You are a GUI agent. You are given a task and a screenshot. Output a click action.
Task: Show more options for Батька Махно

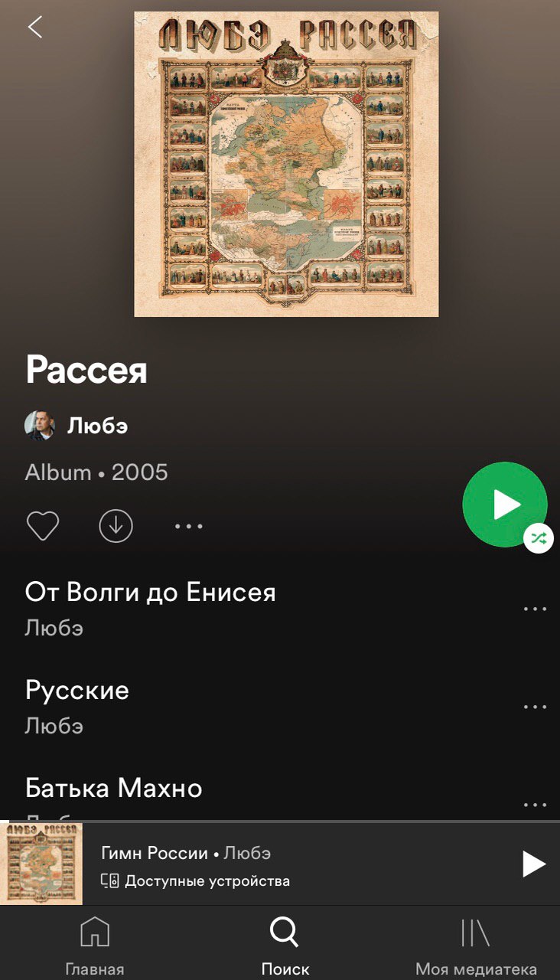pos(535,805)
